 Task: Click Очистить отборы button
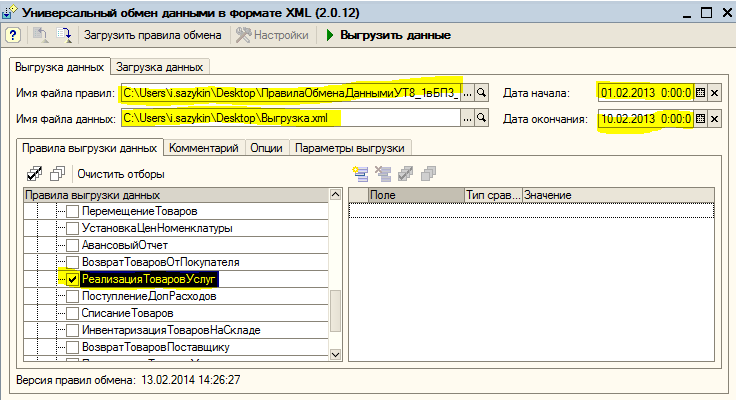[121, 174]
